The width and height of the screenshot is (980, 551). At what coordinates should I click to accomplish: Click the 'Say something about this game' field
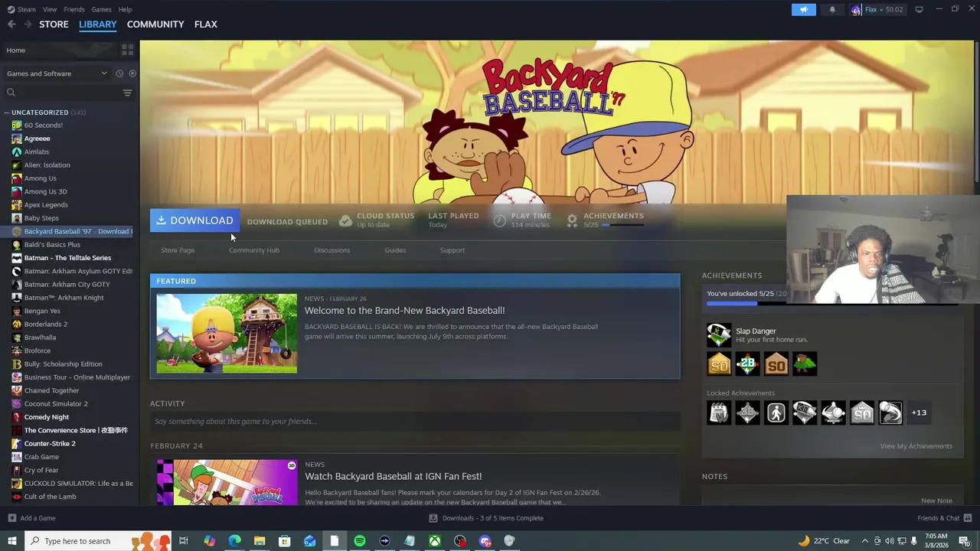(x=415, y=421)
